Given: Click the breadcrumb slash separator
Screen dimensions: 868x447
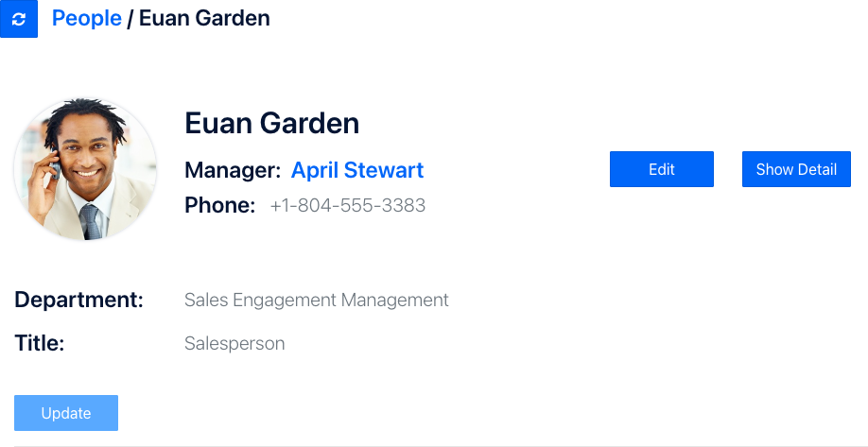Looking at the screenshot, I should click(130, 18).
